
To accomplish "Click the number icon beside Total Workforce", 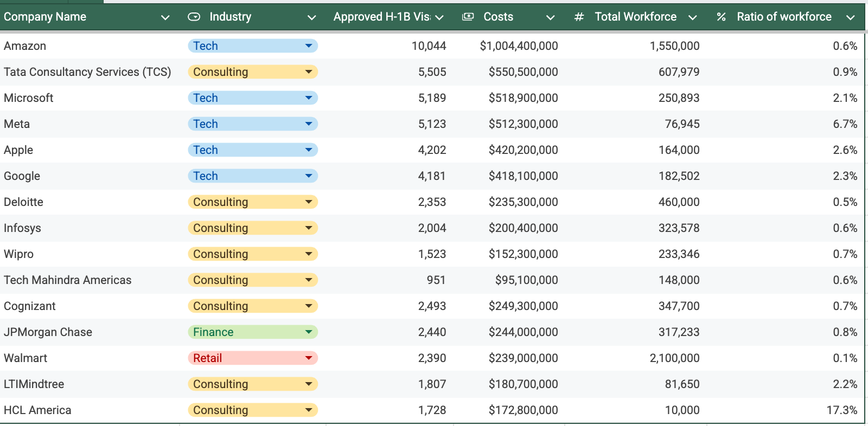I will [x=579, y=17].
